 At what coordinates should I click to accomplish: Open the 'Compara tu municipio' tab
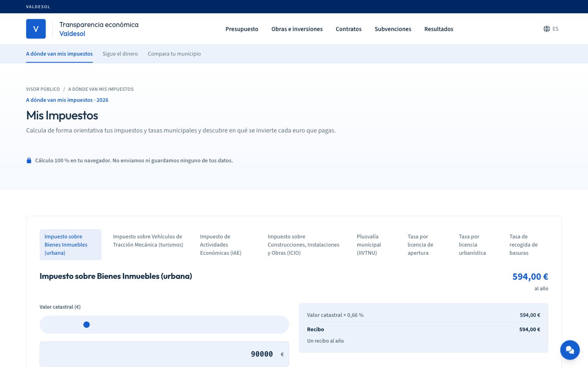tap(174, 54)
